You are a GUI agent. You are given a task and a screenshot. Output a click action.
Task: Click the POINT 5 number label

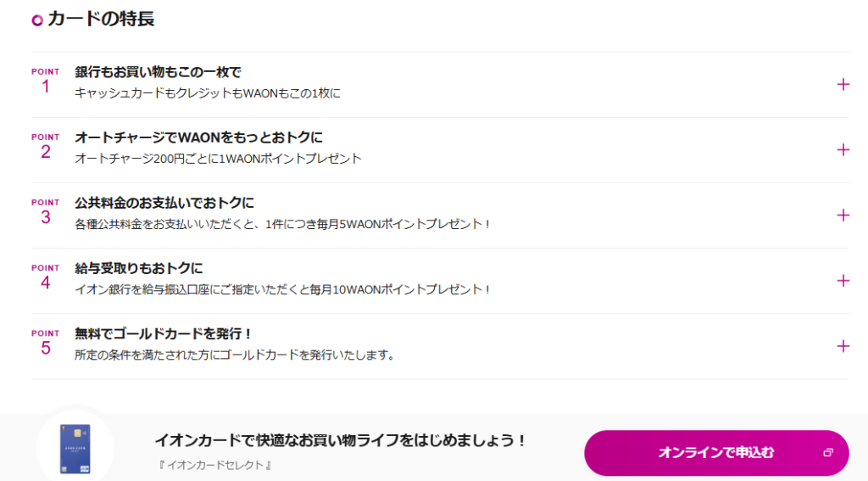46,343
